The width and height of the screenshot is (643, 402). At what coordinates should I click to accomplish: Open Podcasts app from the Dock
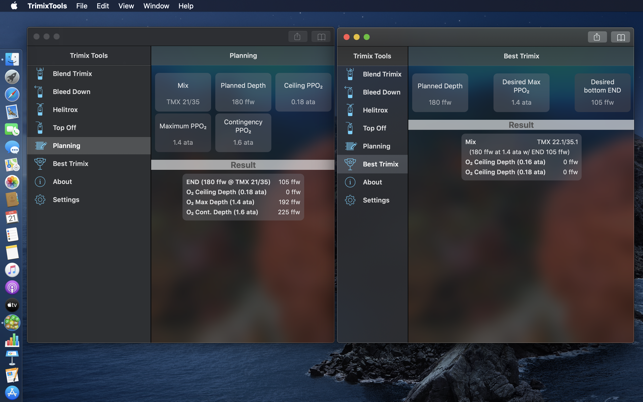tap(12, 288)
